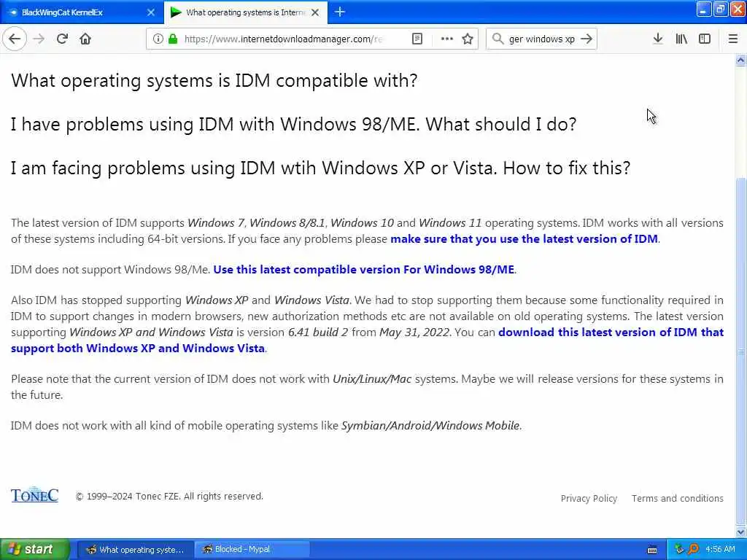This screenshot has height=560, width=747.
Task: Open 'Use this latest compatible version For Windows 98/ME' link
Action: coord(364,270)
